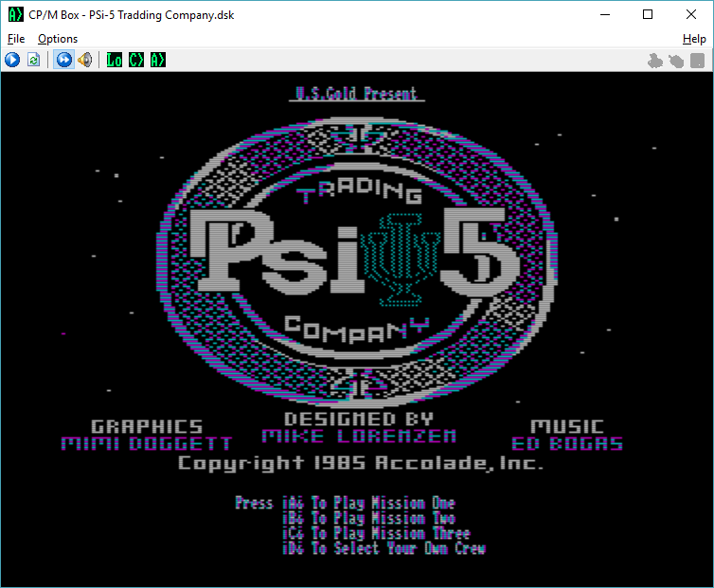Click the green 'C>' drive icon
The height and width of the screenshot is (588, 714).
pyautogui.click(x=136, y=60)
